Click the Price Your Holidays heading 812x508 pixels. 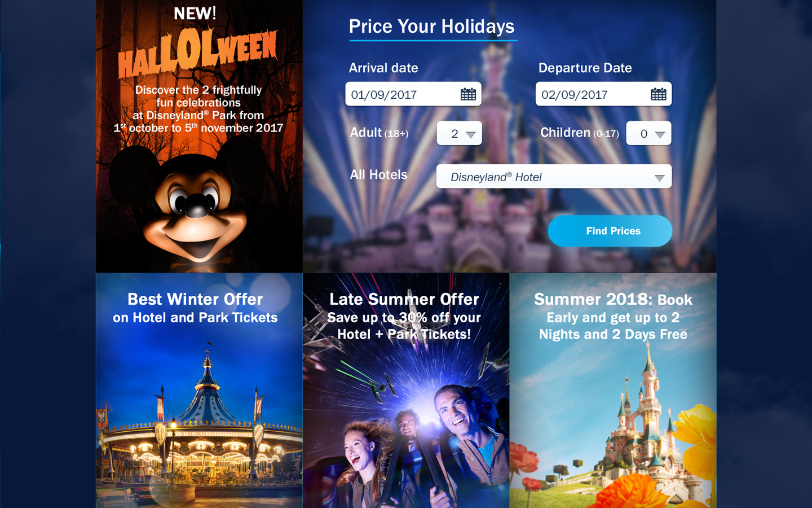click(x=432, y=27)
